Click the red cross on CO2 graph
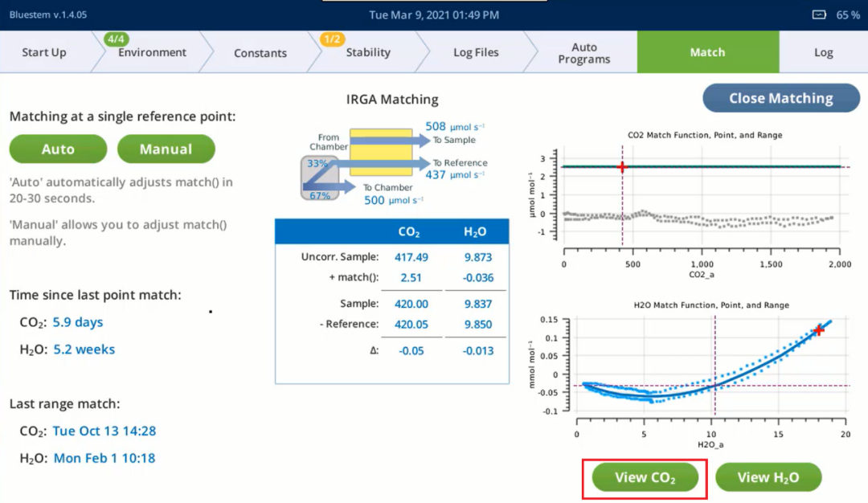The image size is (868, 503). click(622, 167)
